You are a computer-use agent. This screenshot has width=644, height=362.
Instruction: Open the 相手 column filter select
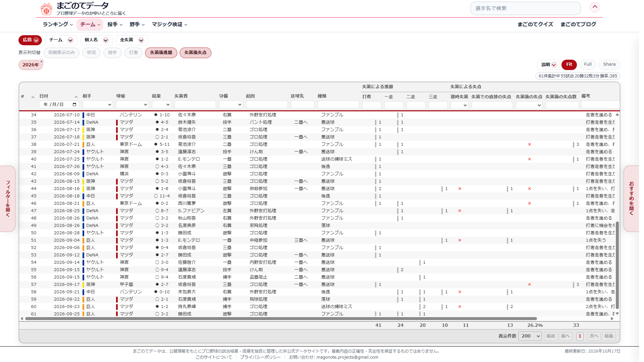click(x=97, y=105)
